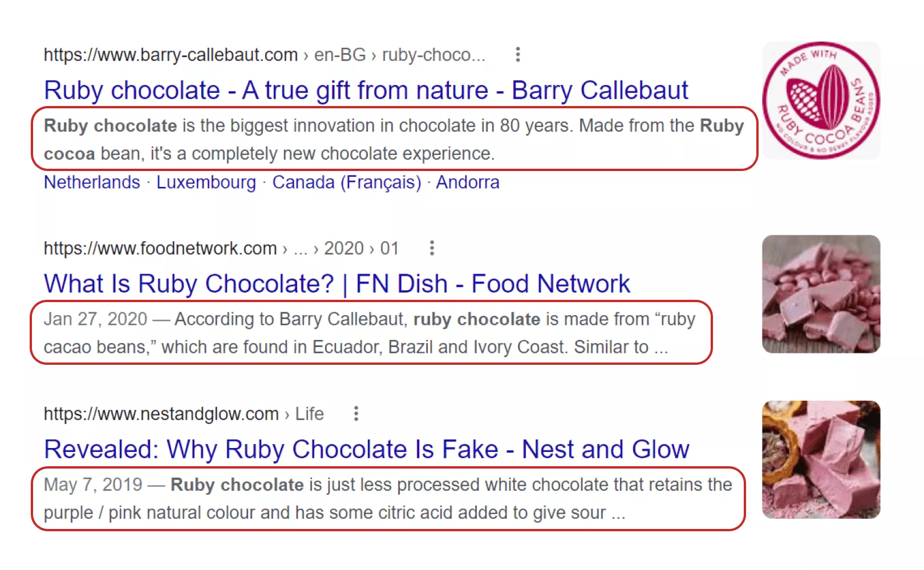This screenshot has height=570, width=924.
Task: Open 'Ruby chocolate - A true gift from nature' result
Action: click(x=366, y=91)
